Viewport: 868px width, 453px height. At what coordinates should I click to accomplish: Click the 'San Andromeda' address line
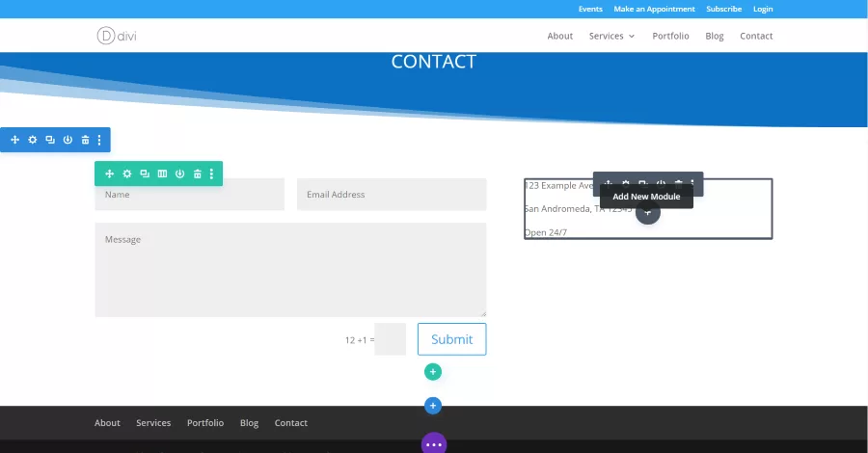coord(578,208)
